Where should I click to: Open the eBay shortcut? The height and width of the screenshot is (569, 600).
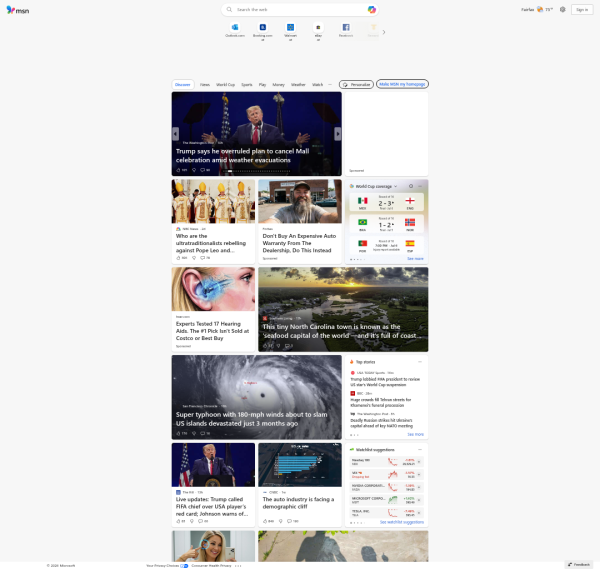point(318,31)
